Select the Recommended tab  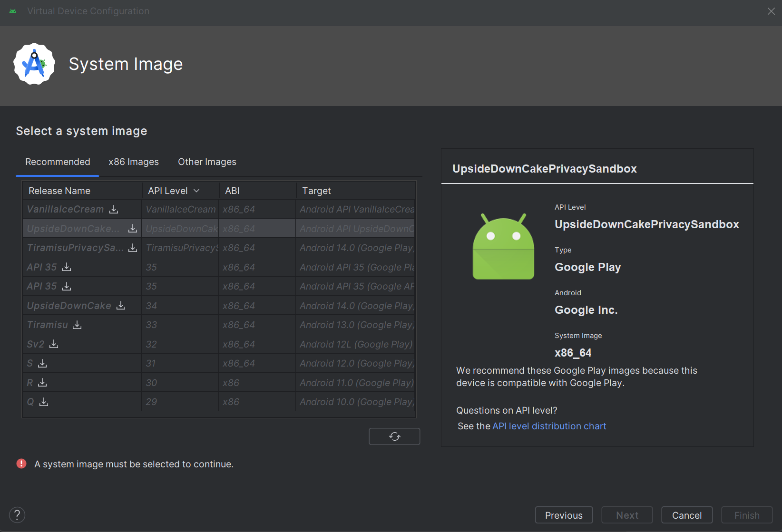[x=58, y=162]
